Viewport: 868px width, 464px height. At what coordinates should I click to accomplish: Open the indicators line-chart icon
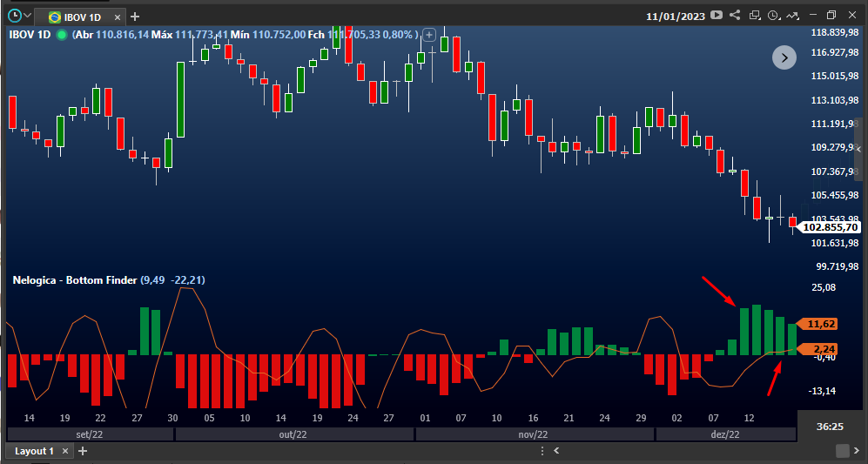(793, 16)
